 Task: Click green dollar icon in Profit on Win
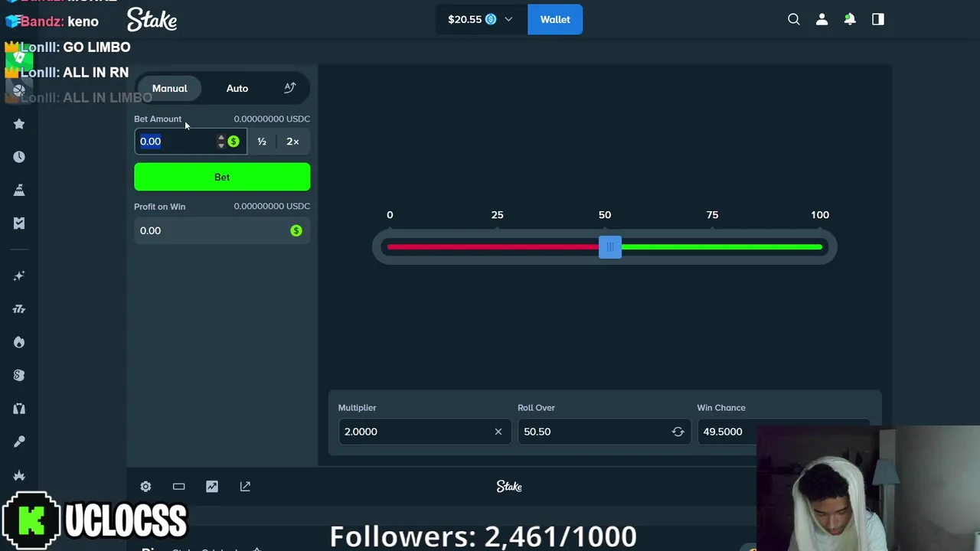point(296,230)
